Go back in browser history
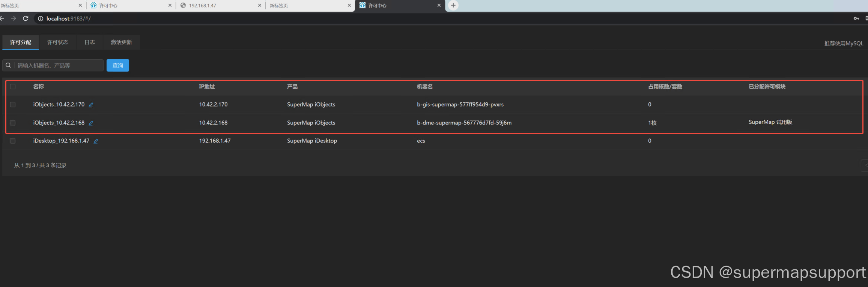The height and width of the screenshot is (287, 868). (x=2, y=18)
